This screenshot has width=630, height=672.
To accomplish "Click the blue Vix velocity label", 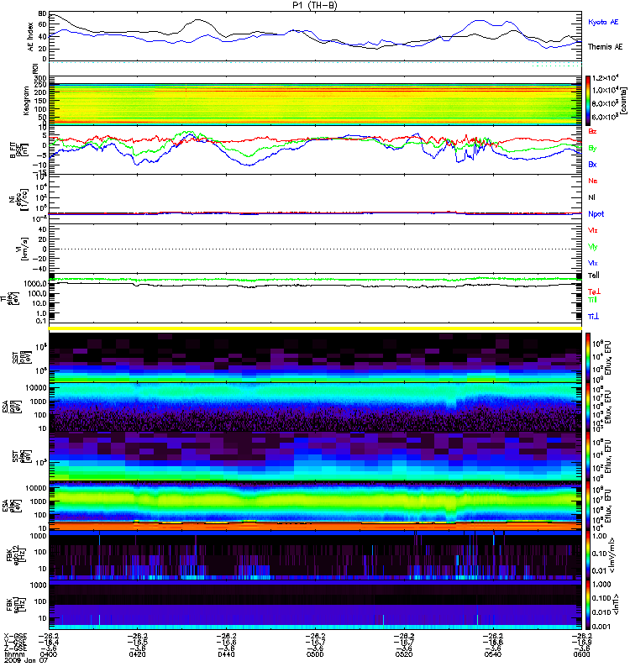I will pyautogui.click(x=593, y=263).
